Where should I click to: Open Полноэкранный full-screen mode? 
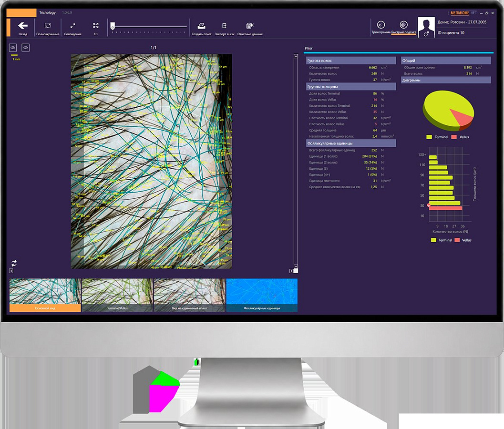pos(48,28)
